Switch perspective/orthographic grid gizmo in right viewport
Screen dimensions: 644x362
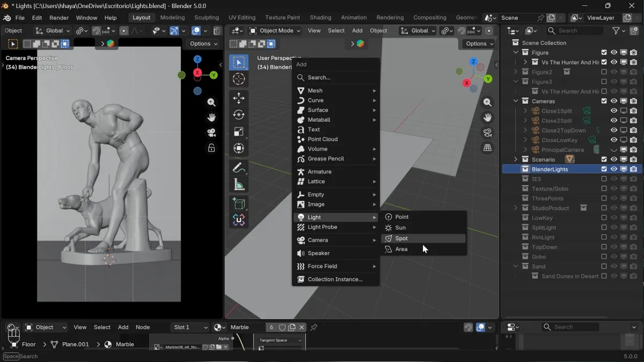[x=487, y=147]
